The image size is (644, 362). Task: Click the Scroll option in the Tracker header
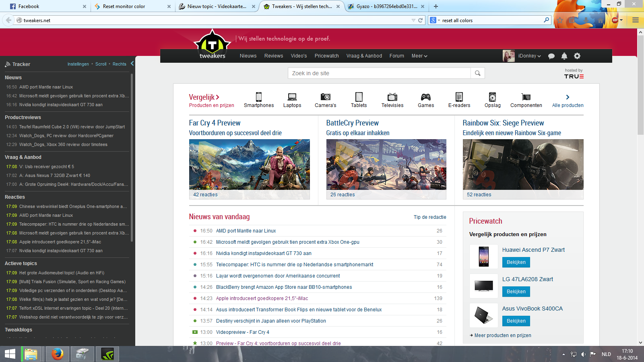click(101, 64)
